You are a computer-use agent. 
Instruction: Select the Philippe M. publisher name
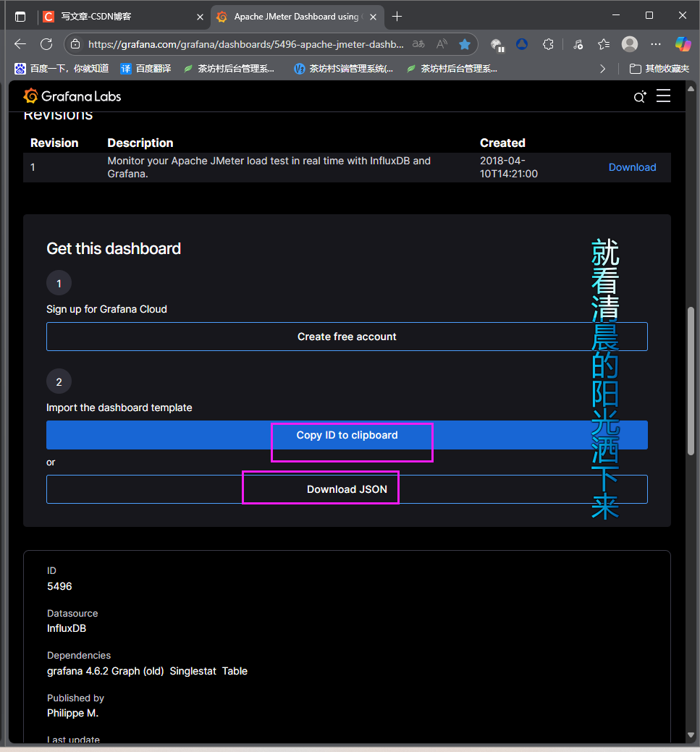(x=73, y=713)
